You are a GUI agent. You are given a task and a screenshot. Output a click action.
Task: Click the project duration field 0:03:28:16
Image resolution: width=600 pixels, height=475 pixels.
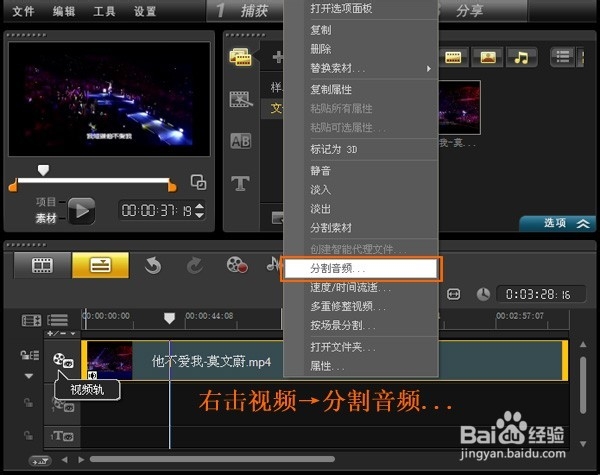coord(540,294)
